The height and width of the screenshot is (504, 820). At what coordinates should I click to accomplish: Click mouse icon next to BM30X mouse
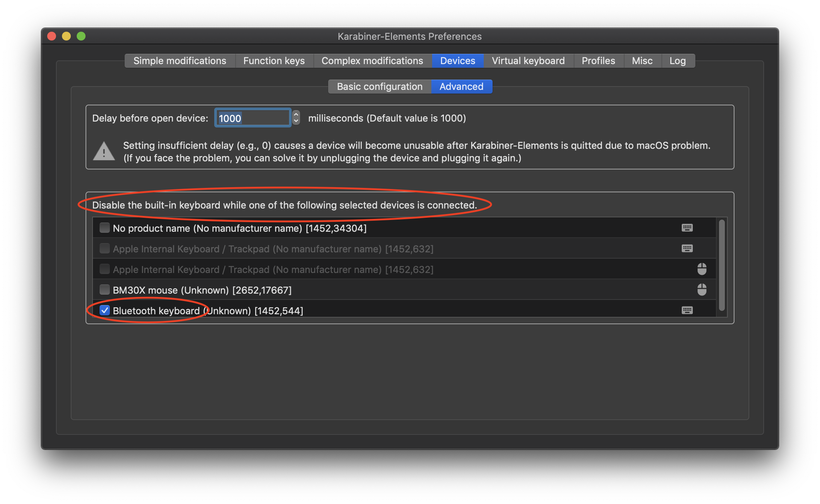click(x=702, y=290)
